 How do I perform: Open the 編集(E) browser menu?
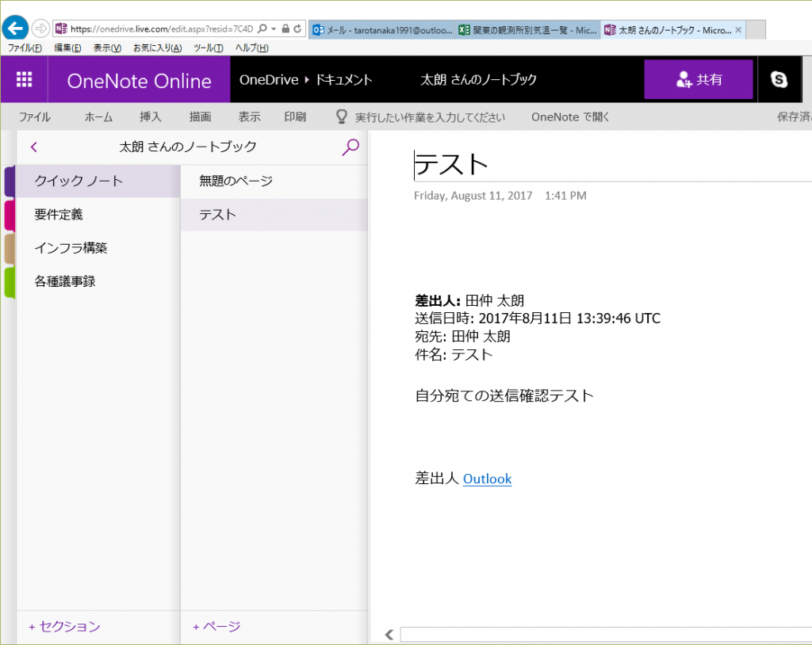pyautogui.click(x=67, y=48)
